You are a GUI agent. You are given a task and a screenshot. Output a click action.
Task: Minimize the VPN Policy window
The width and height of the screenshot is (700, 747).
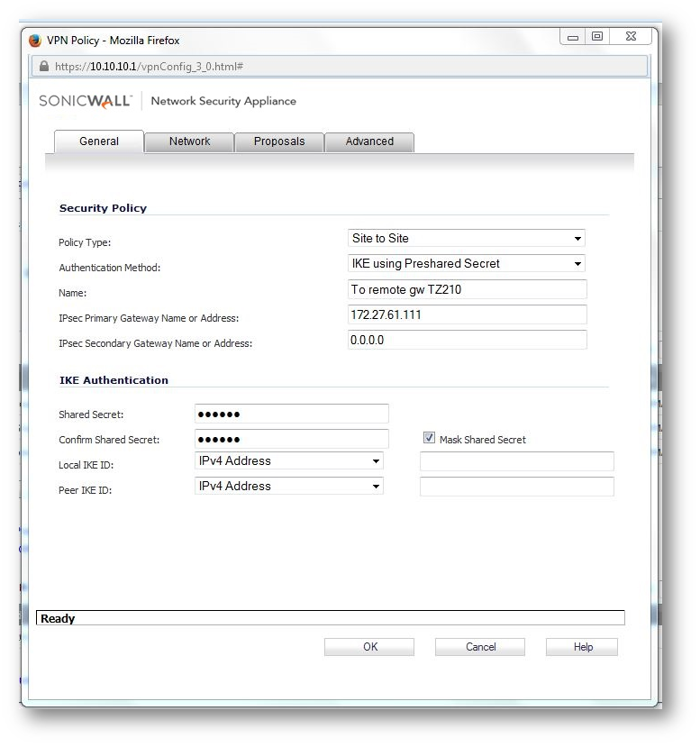[573, 37]
